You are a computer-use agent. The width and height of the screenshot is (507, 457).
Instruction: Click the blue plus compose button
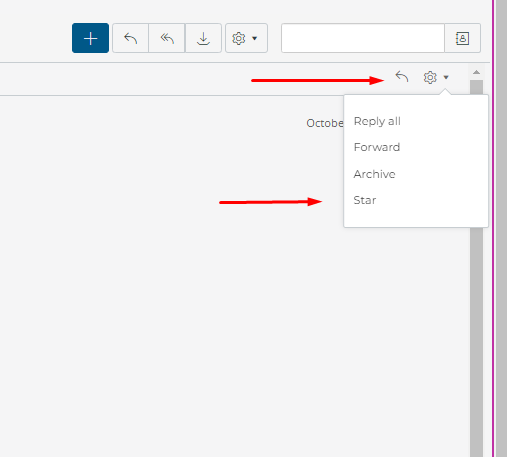pyautogui.click(x=90, y=38)
